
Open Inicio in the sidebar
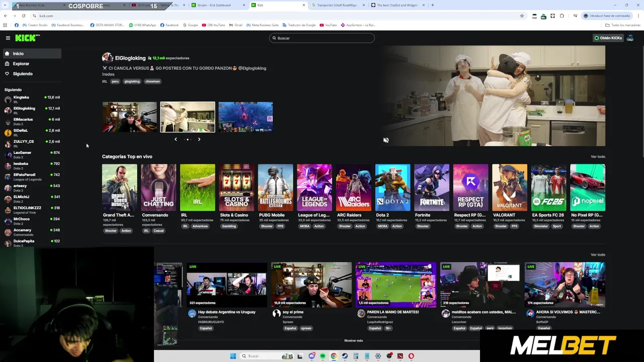pos(31,53)
